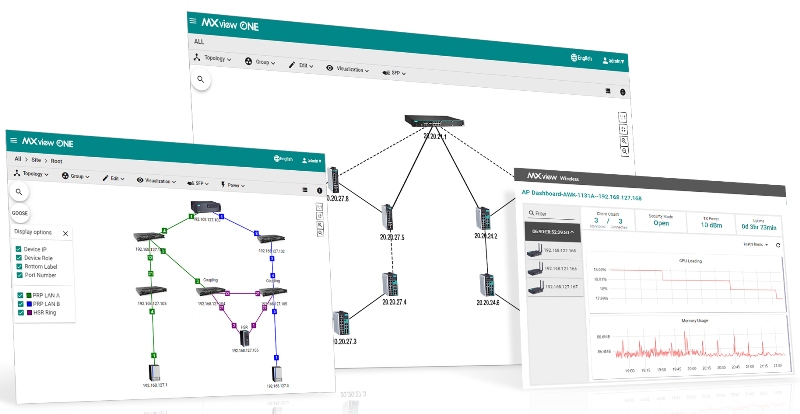Collapse AP group header in Wireless sidebar
The height and width of the screenshot is (414, 800).
pos(553,231)
